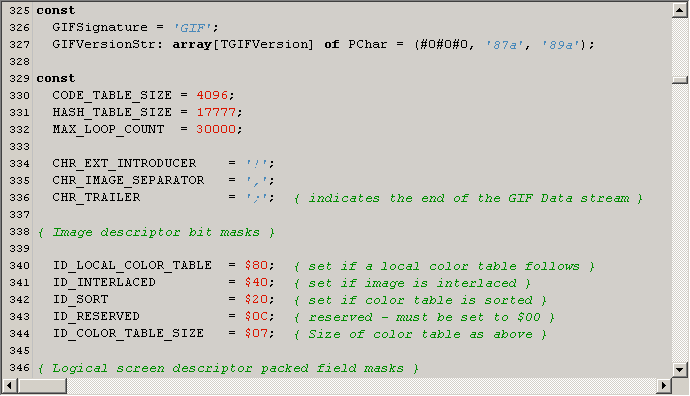Click the 'Image descriptor bit masks' comment
Screen dimensions: 690x396
tap(156, 232)
